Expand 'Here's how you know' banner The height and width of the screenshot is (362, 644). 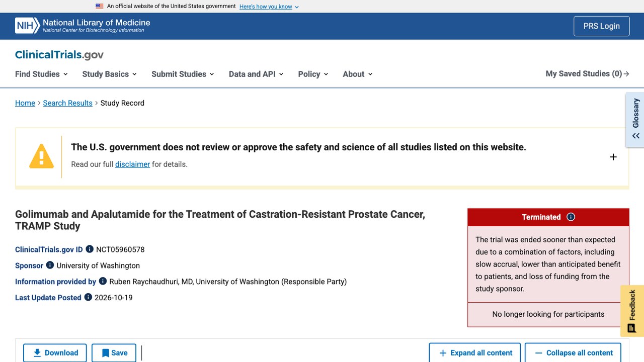269,7
